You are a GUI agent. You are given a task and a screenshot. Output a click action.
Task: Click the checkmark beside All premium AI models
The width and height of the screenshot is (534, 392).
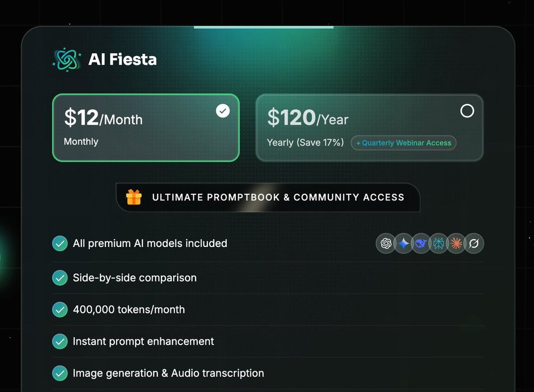point(60,244)
